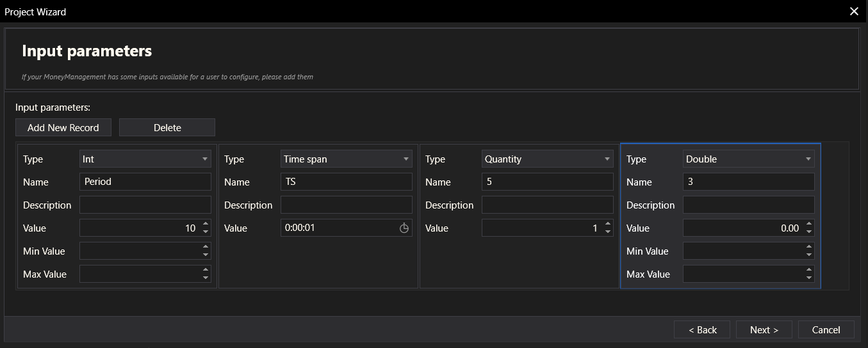868x348 pixels.
Task: Go to the Next wizard step
Action: [x=764, y=330]
